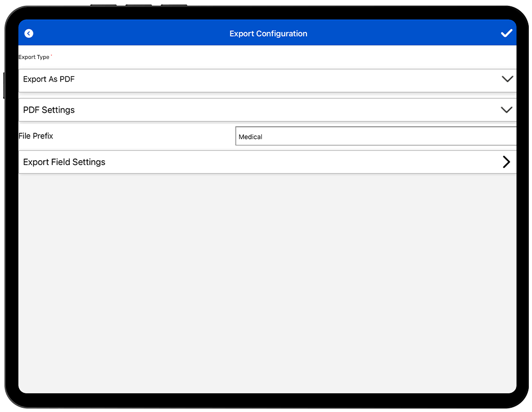Open Export Field Settings via right arrow

506,162
